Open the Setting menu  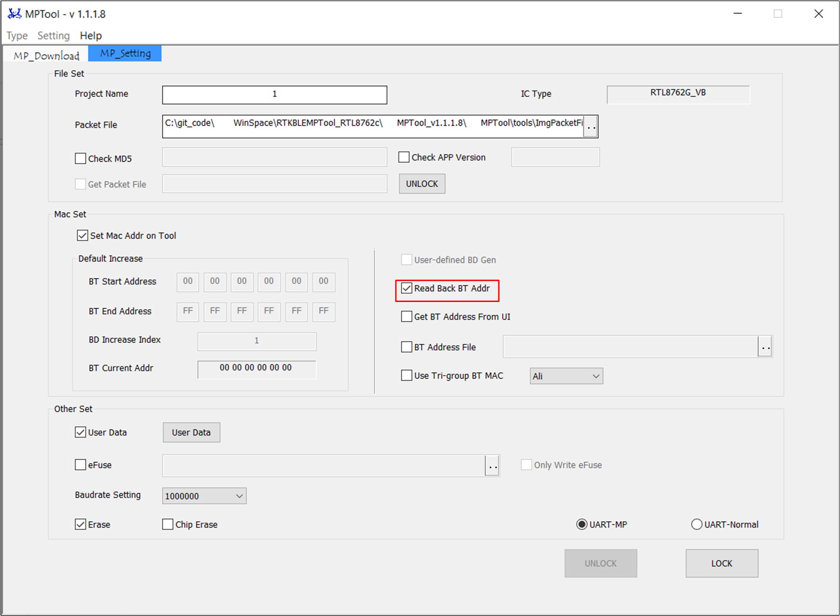coord(54,36)
